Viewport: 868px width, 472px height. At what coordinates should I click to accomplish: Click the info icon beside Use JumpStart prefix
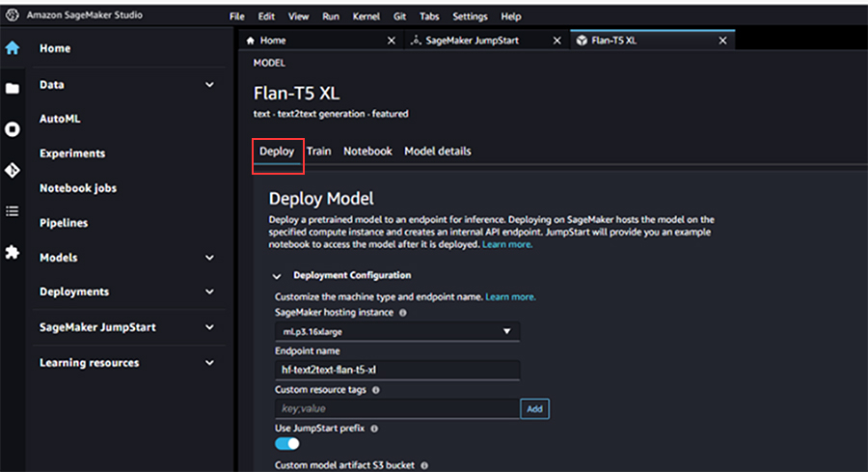click(x=374, y=429)
